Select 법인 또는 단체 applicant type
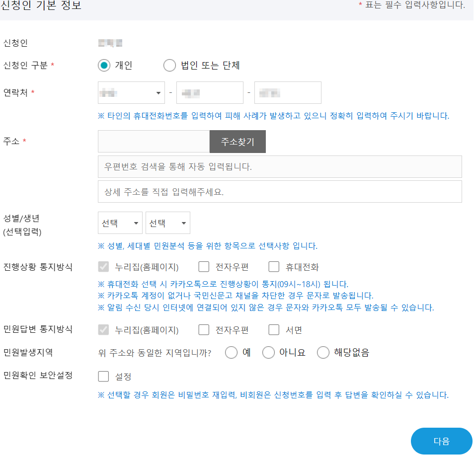This screenshot has width=476, height=457. pos(169,65)
